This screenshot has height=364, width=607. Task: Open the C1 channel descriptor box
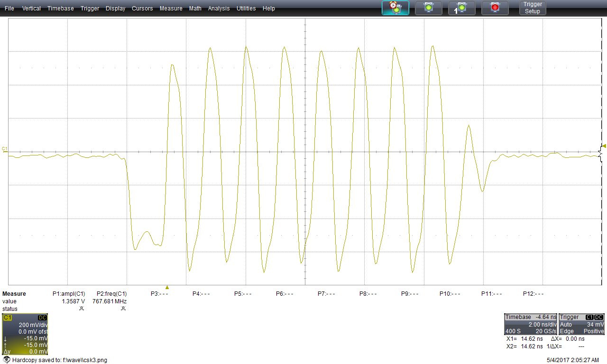(x=25, y=334)
